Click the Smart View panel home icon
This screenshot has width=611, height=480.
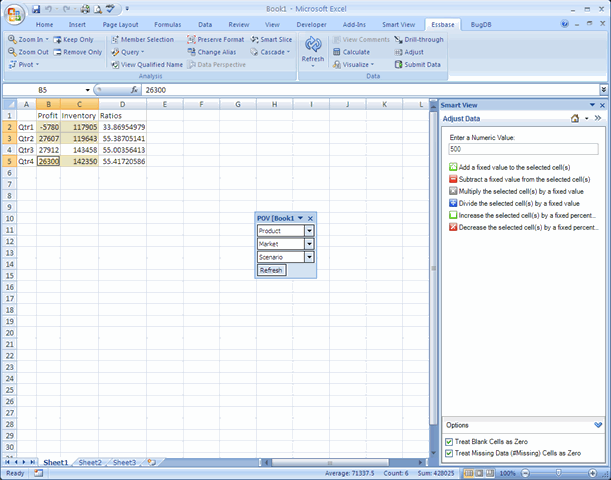pyautogui.click(x=575, y=118)
